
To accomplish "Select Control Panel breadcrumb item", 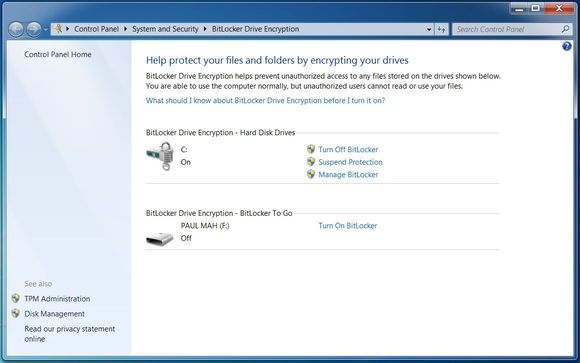I will tap(97, 29).
